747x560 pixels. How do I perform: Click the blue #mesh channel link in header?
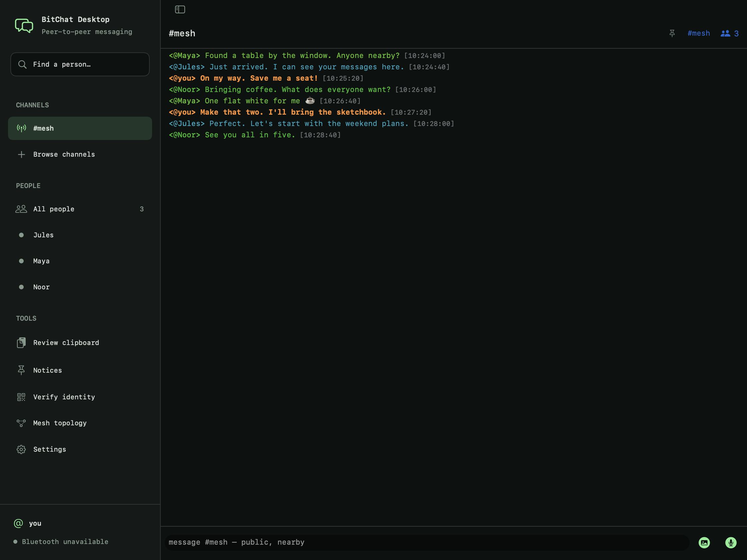tap(698, 33)
